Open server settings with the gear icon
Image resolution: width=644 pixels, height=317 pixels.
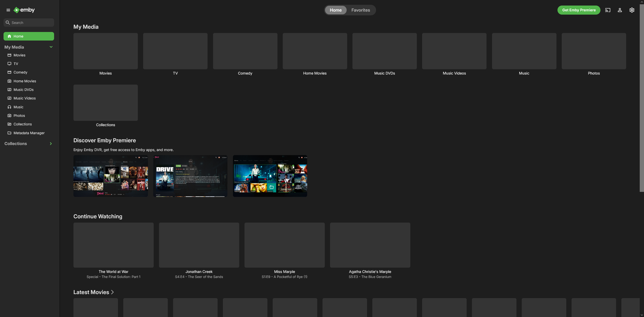pyautogui.click(x=632, y=10)
